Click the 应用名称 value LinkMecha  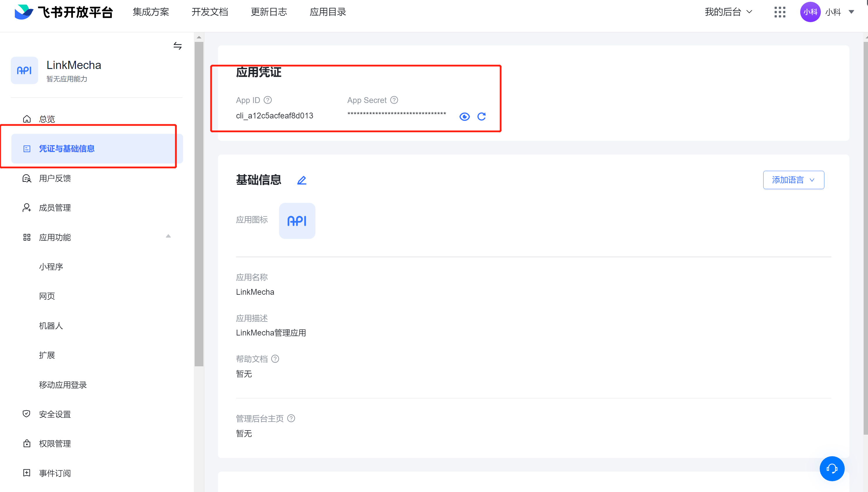pyautogui.click(x=255, y=292)
